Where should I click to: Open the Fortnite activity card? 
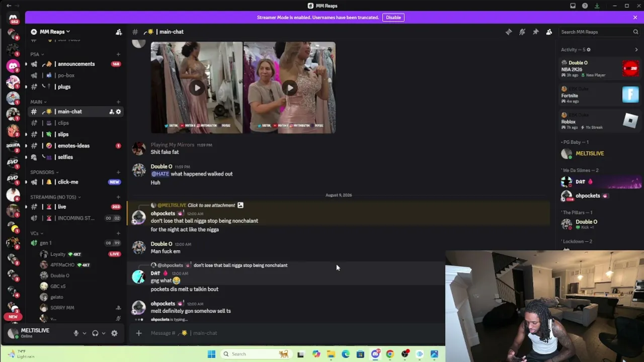click(600, 95)
